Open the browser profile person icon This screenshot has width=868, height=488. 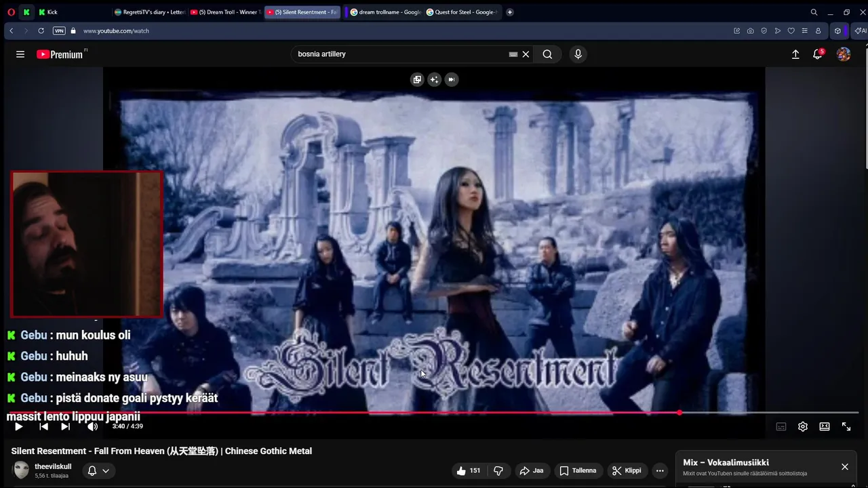818,30
